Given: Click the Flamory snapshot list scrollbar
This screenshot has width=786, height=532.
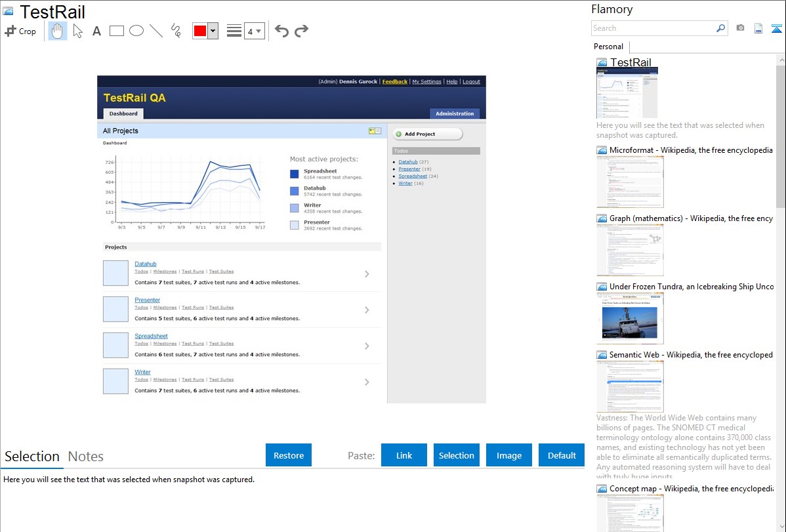Looking at the screenshot, I should [x=781, y=136].
